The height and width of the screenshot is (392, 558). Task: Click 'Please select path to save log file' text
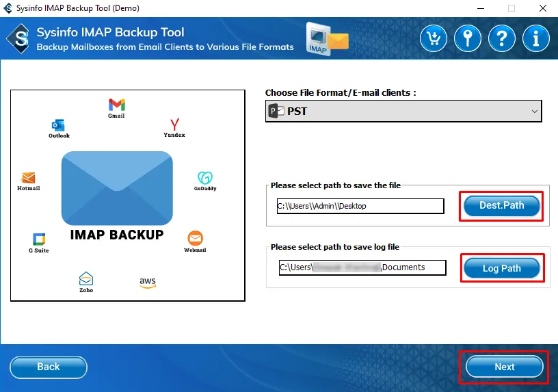pyautogui.click(x=335, y=247)
